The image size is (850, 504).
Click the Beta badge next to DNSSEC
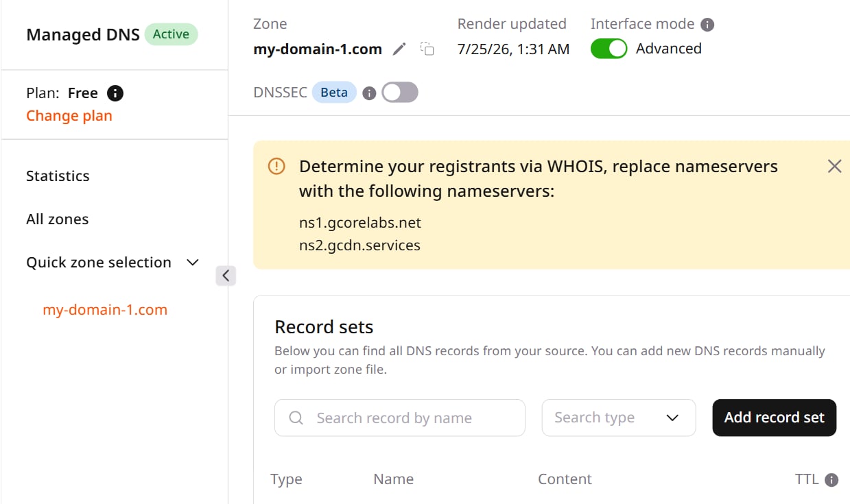[334, 93]
